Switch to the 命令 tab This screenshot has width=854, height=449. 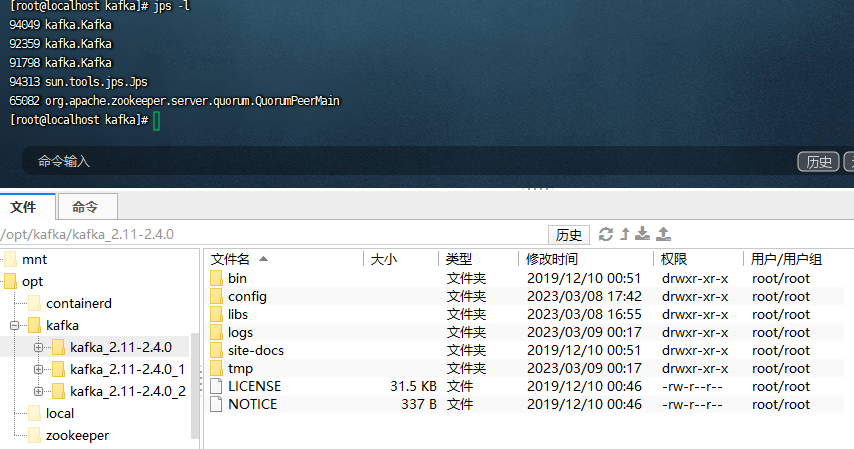(88, 207)
